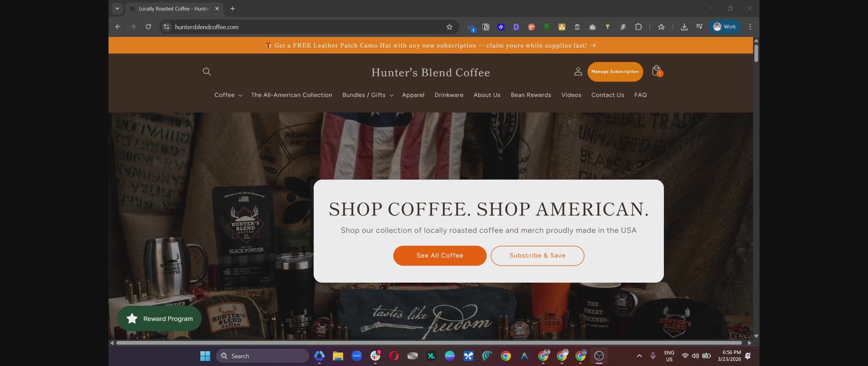The height and width of the screenshot is (366, 868).
Task: Open the Chrome three-dot menu
Action: click(x=750, y=27)
